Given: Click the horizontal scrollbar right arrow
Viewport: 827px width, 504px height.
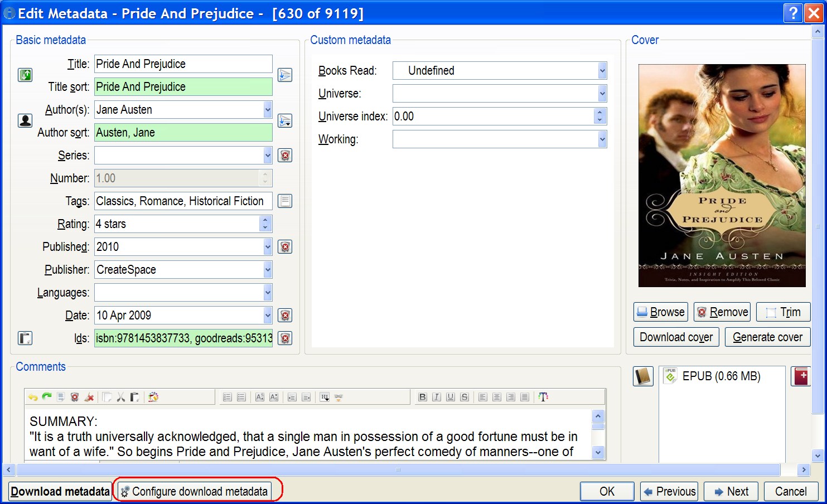Looking at the screenshot, I should pos(804,470).
